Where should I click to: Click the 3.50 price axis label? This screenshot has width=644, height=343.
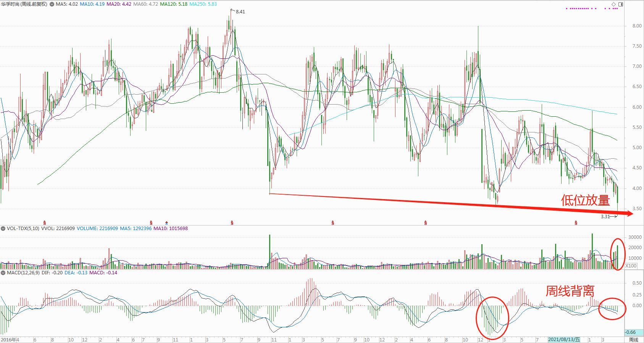pyautogui.click(x=637, y=209)
